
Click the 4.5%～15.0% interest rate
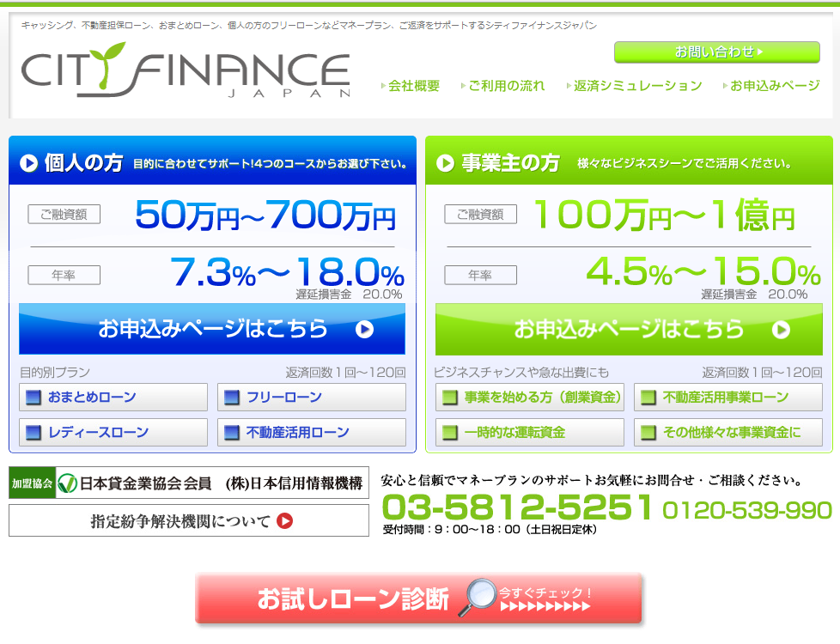703,271
